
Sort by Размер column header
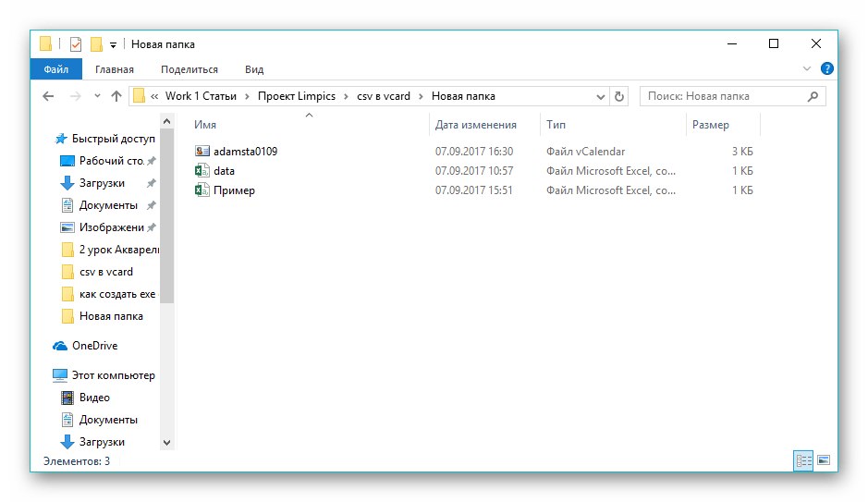coord(711,125)
